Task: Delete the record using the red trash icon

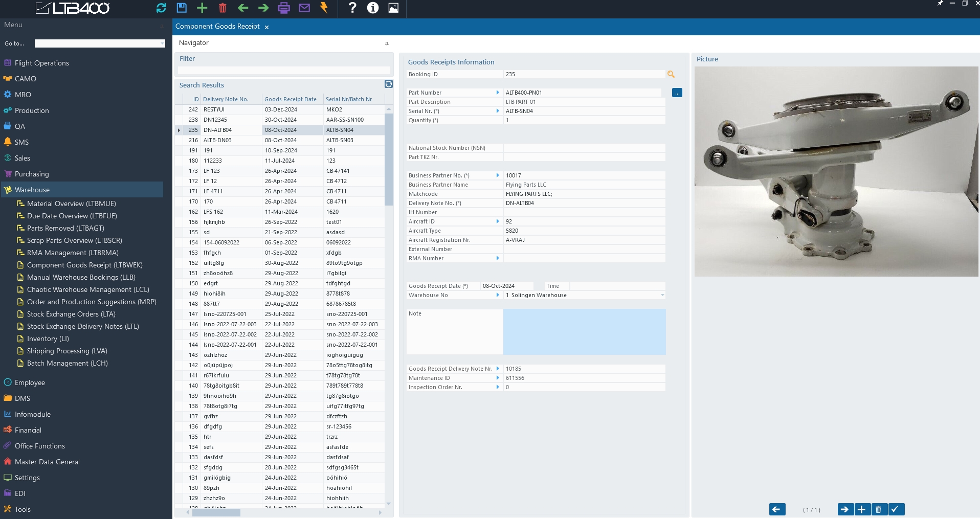Action: click(x=222, y=8)
